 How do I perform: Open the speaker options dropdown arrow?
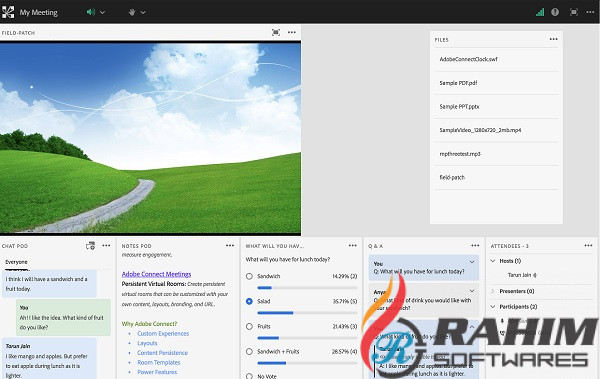(103, 12)
